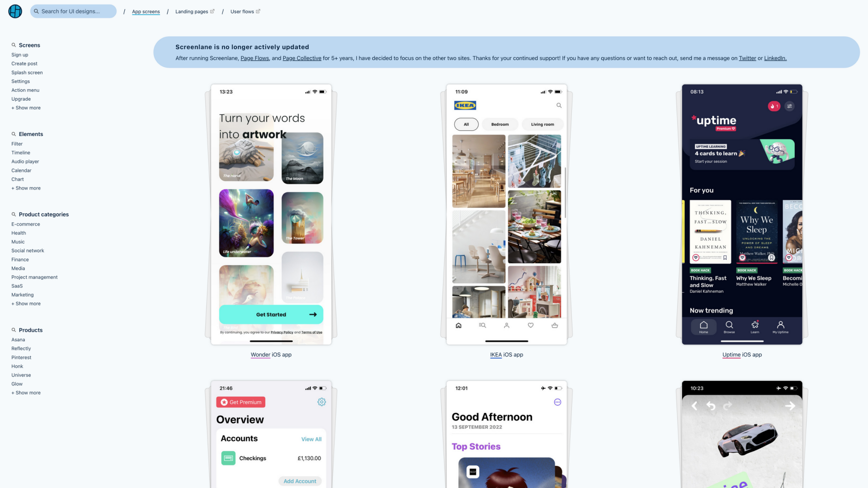This screenshot has width=868, height=488.
Task: Click the Screenlane globe logo
Action: [15, 11]
